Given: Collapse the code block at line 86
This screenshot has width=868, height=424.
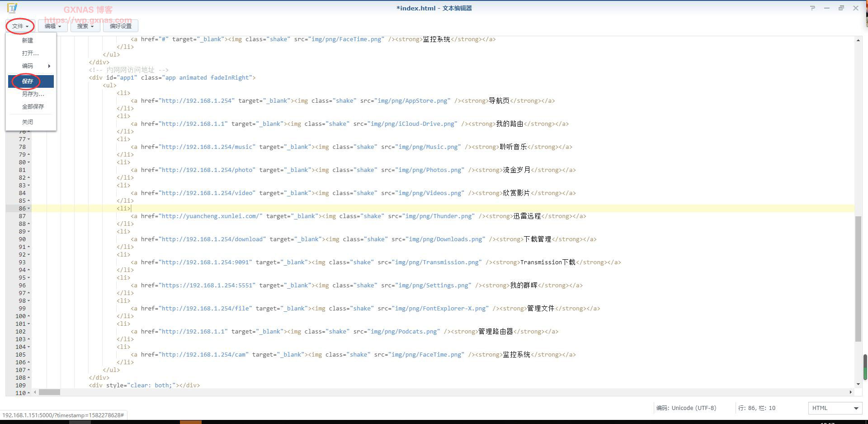Looking at the screenshot, I should tap(29, 209).
